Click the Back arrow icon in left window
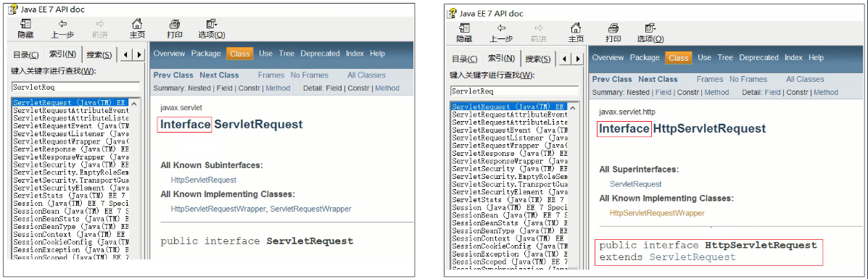Viewport: 868px width, 279px height. (62, 24)
